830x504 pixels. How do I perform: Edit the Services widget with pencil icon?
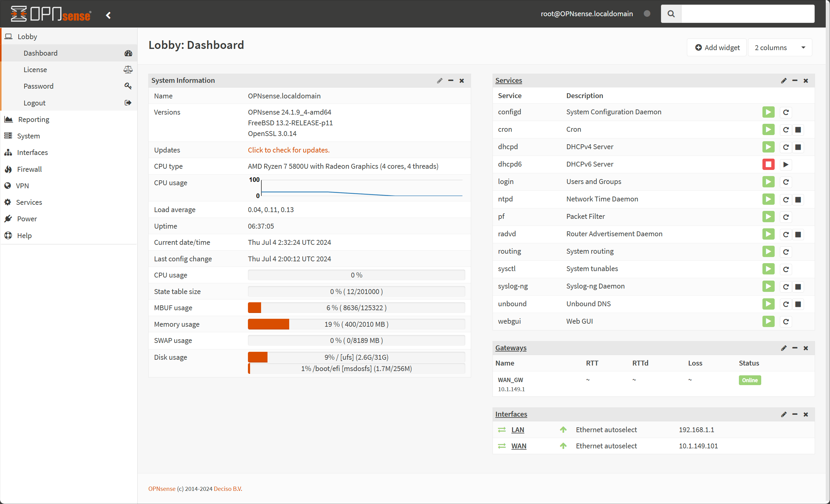784,81
